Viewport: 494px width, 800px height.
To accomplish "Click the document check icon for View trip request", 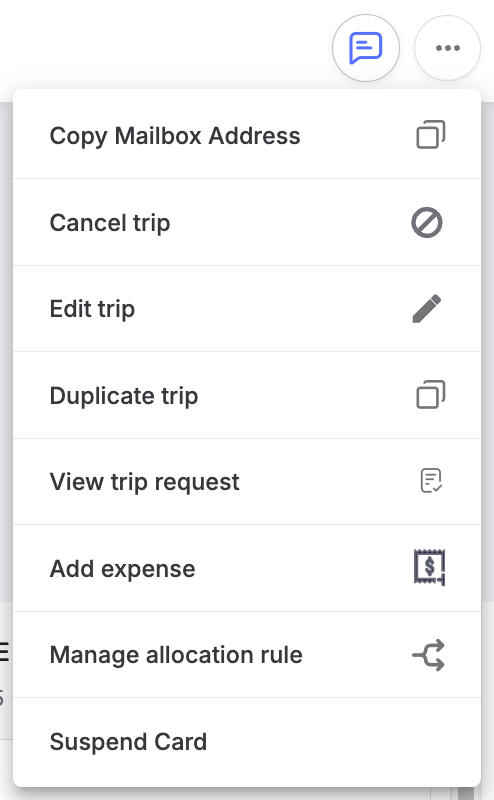I will pyautogui.click(x=431, y=481).
